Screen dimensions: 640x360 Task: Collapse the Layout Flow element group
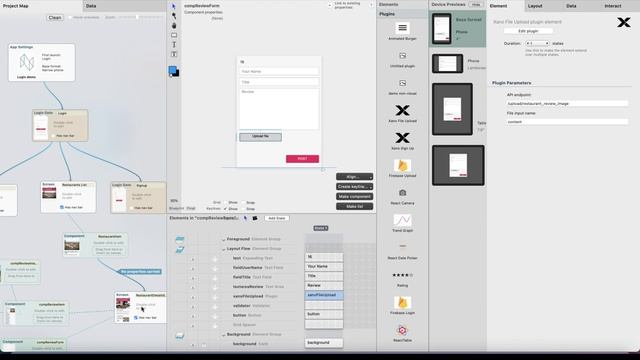[x=223, y=249]
